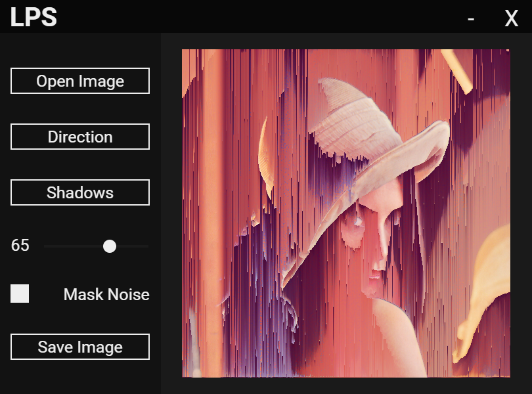Select the Shadows mode button
This screenshot has width=532, height=394.
pyautogui.click(x=80, y=192)
